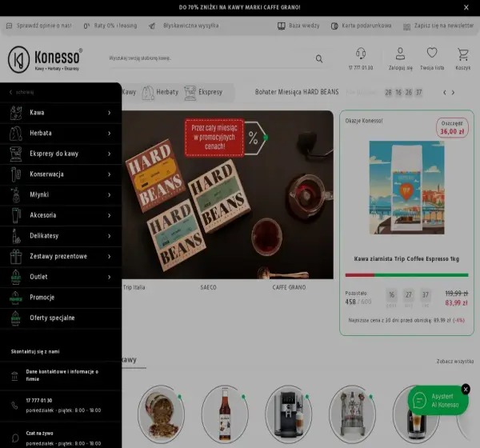Click the search input field
This screenshot has width=480, height=448.
click(x=211, y=58)
